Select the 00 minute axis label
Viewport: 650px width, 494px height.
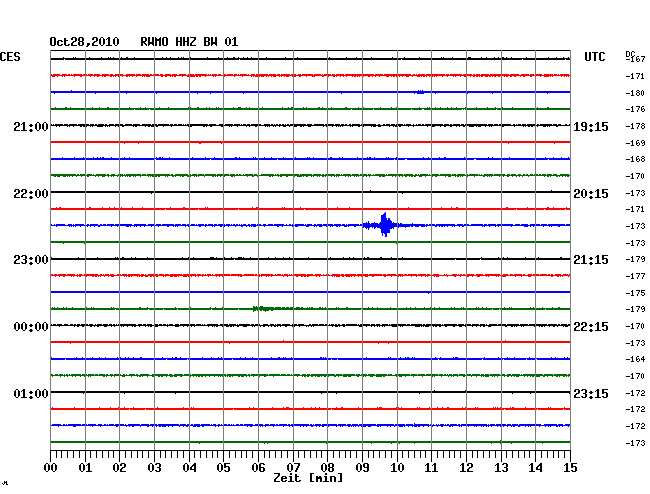point(51,468)
